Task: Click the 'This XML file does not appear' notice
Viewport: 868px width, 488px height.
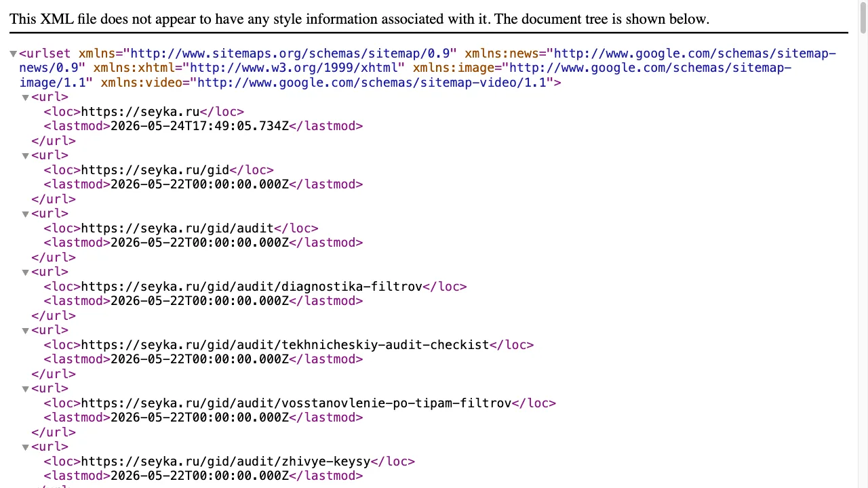Action: 359,19
